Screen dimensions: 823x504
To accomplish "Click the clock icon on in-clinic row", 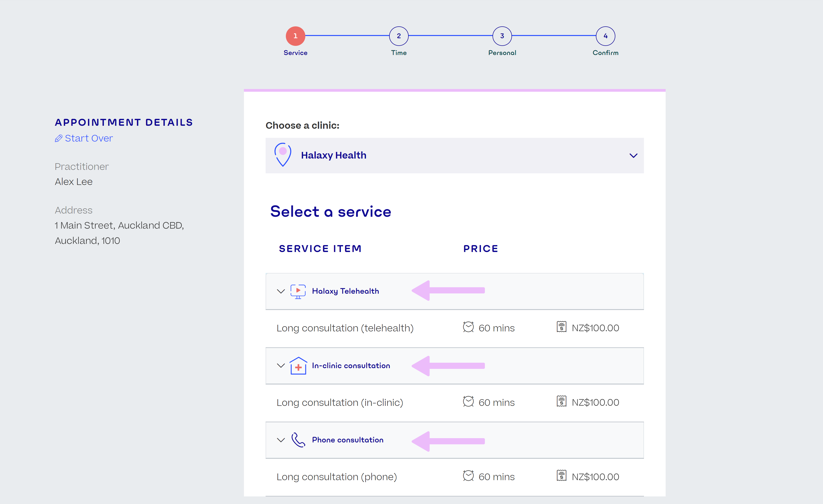I will tap(468, 401).
